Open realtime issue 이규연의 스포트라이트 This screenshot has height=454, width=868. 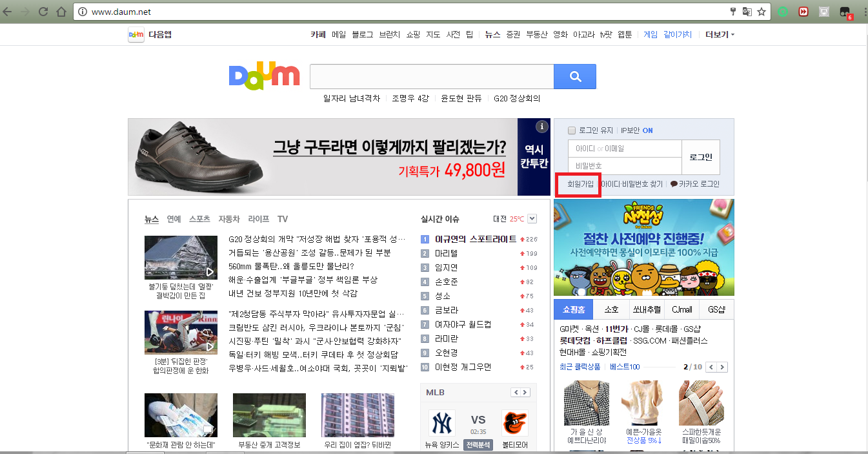click(476, 239)
